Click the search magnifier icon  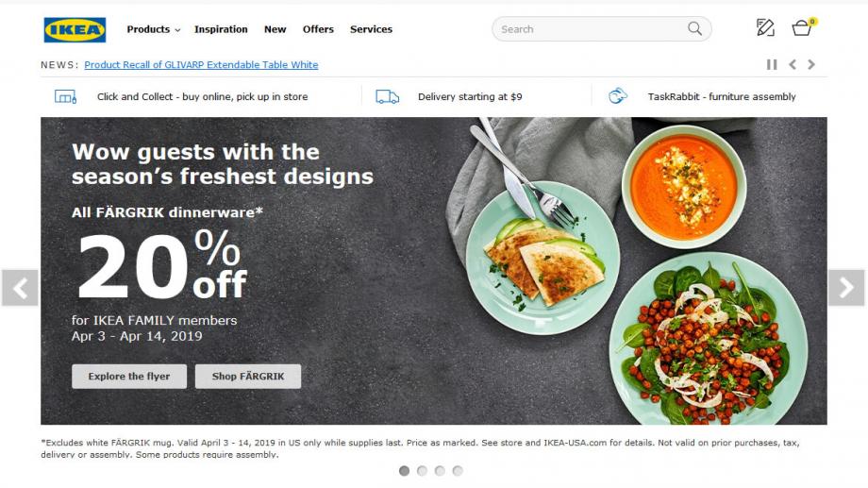[x=694, y=29]
